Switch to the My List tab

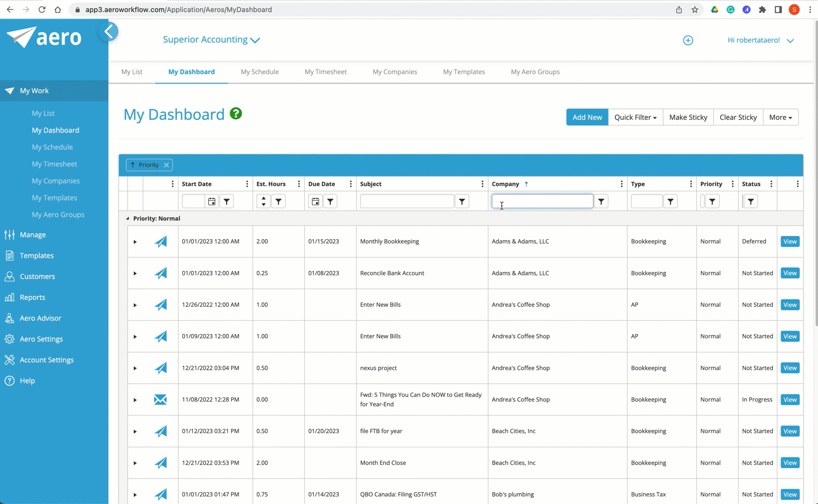pos(132,72)
